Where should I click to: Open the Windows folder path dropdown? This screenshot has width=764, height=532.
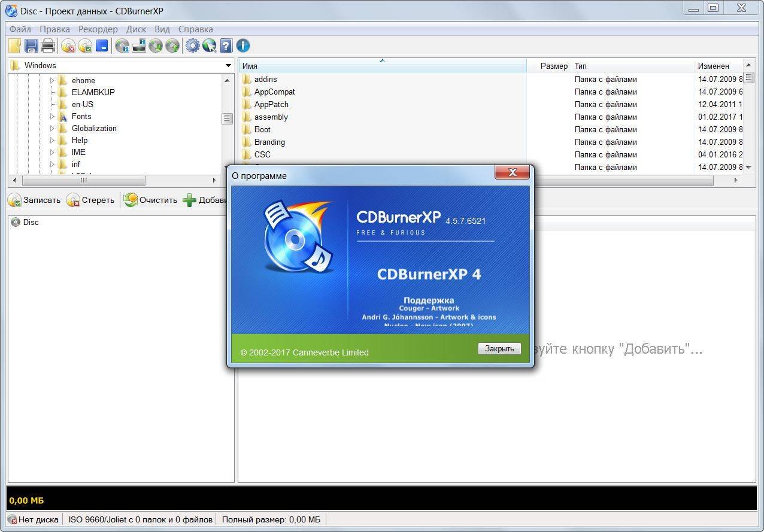(228, 65)
